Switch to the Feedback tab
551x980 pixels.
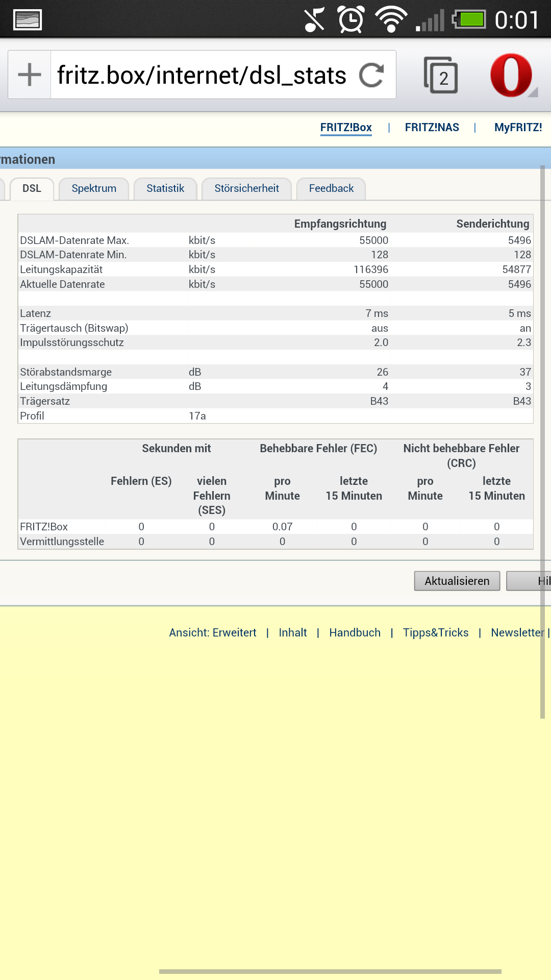tap(331, 188)
